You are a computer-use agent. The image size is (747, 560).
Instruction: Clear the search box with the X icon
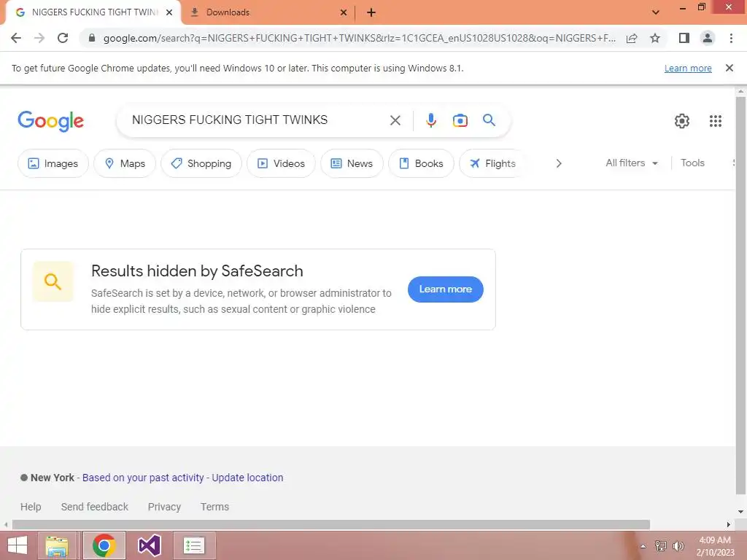tap(395, 120)
